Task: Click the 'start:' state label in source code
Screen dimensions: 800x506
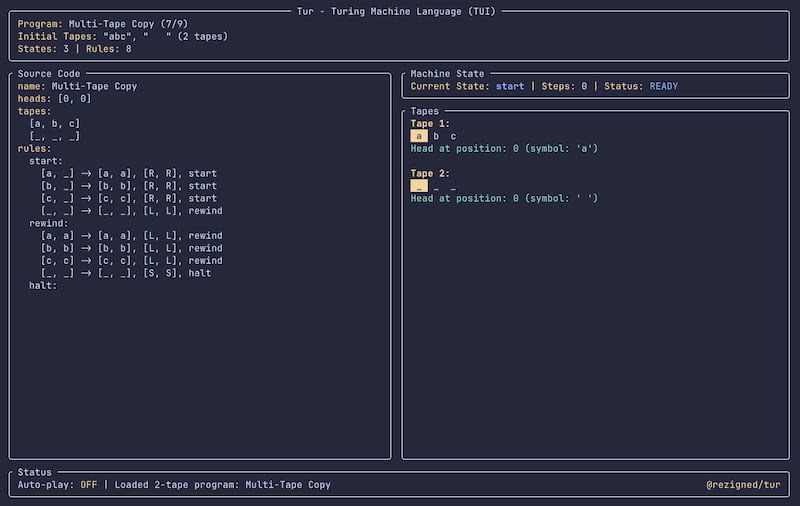Action: pyautogui.click(x=46, y=161)
